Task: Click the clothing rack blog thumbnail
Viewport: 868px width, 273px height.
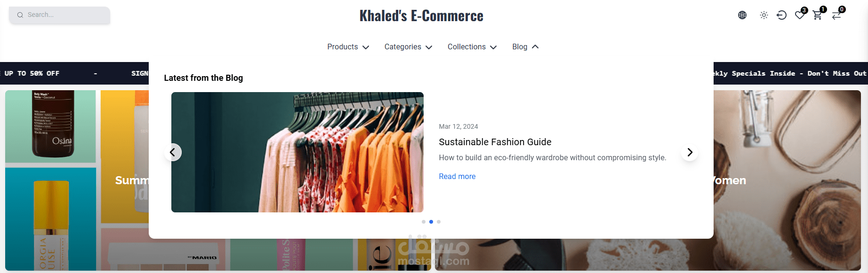Action: coord(297,152)
